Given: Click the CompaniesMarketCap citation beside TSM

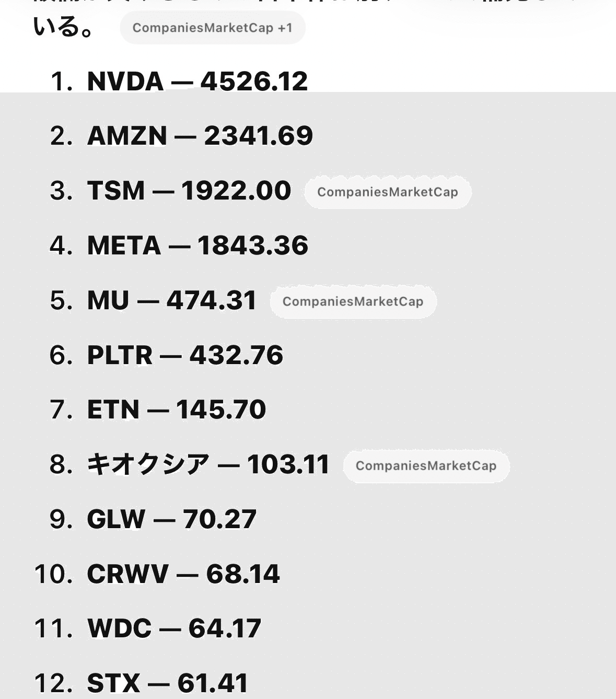Looking at the screenshot, I should (388, 192).
